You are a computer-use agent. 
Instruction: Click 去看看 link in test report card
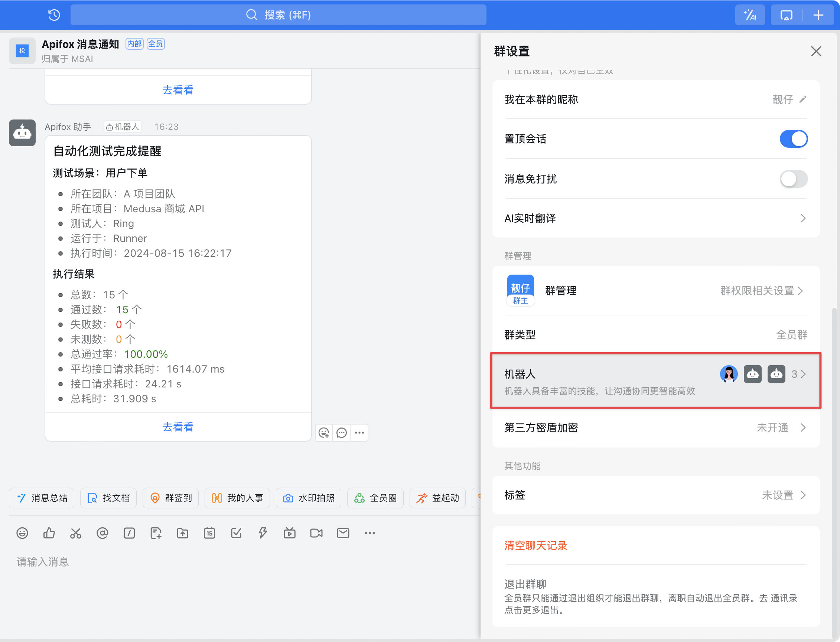coord(178,427)
